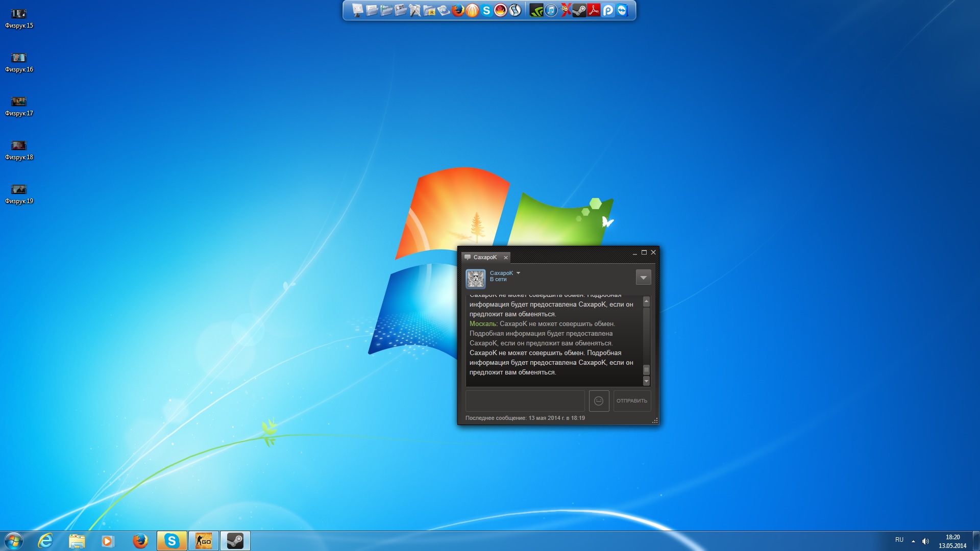
Task: Show hidden system tray icons
Action: [x=913, y=541]
